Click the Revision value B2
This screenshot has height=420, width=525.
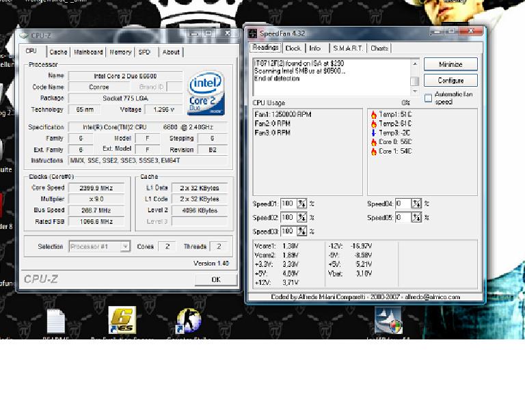pos(213,150)
